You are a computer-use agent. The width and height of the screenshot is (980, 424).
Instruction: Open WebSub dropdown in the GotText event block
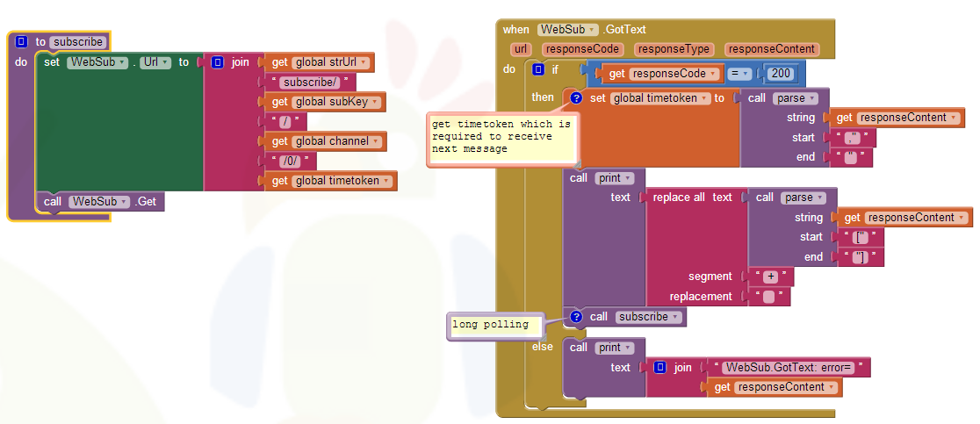pos(568,29)
